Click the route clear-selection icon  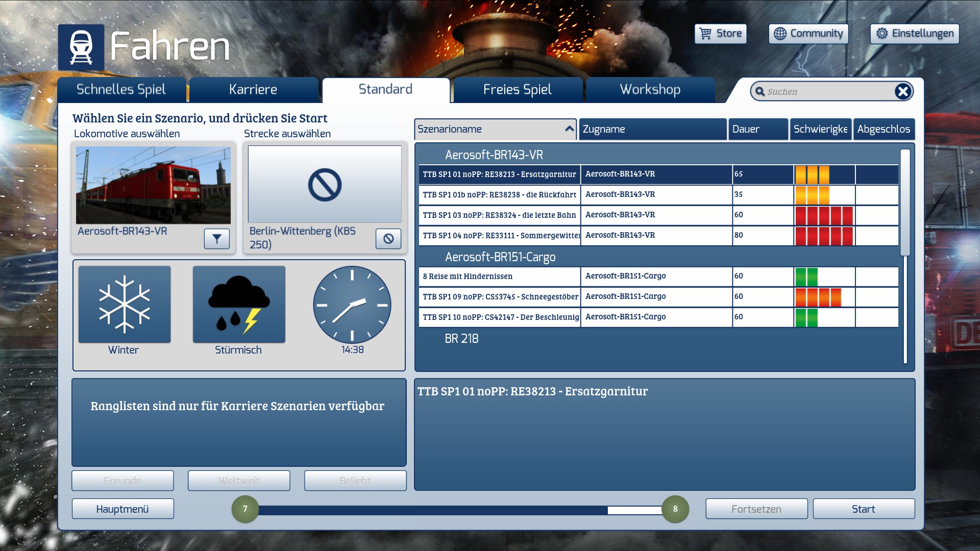388,238
